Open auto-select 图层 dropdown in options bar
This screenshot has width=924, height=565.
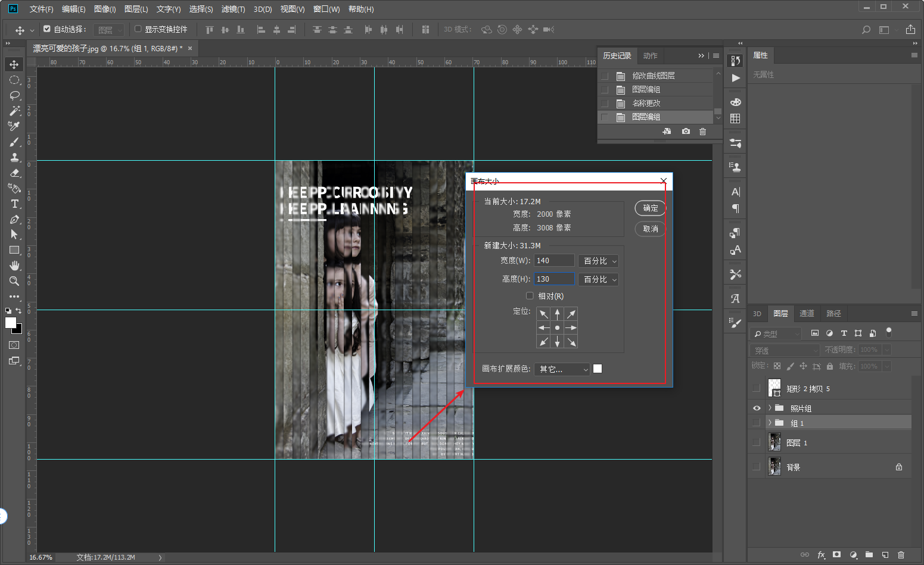point(109,30)
